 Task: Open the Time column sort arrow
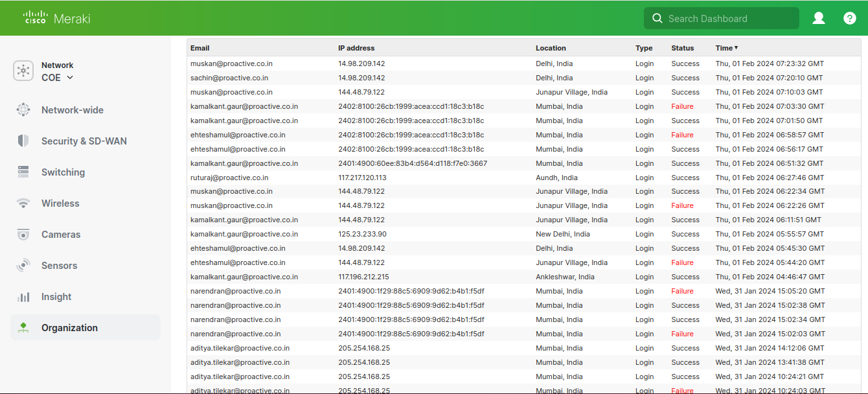point(737,48)
